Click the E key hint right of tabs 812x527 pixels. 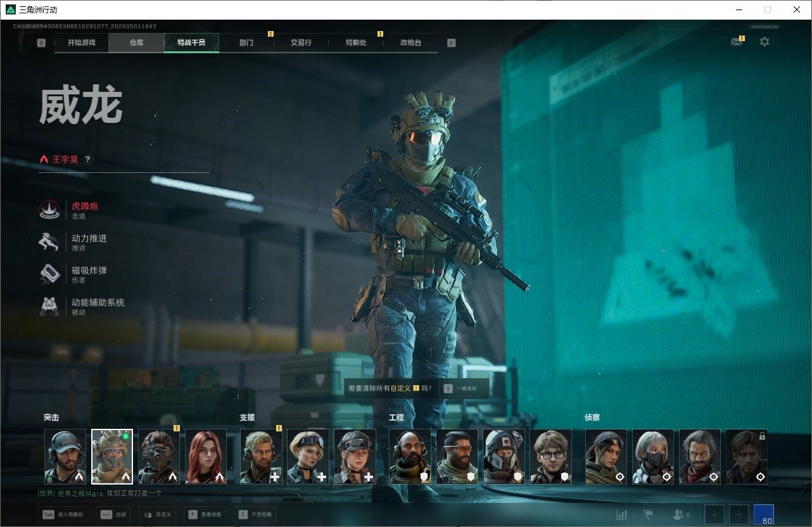click(x=451, y=43)
